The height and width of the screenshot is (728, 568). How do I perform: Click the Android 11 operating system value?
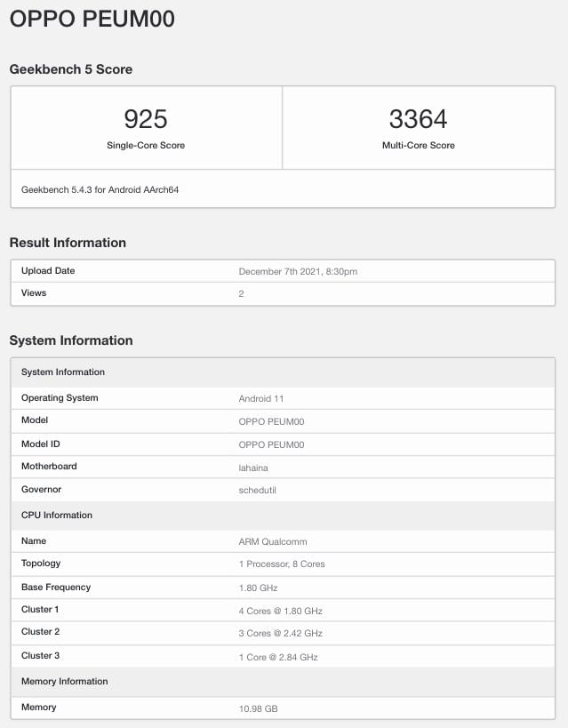(x=261, y=398)
